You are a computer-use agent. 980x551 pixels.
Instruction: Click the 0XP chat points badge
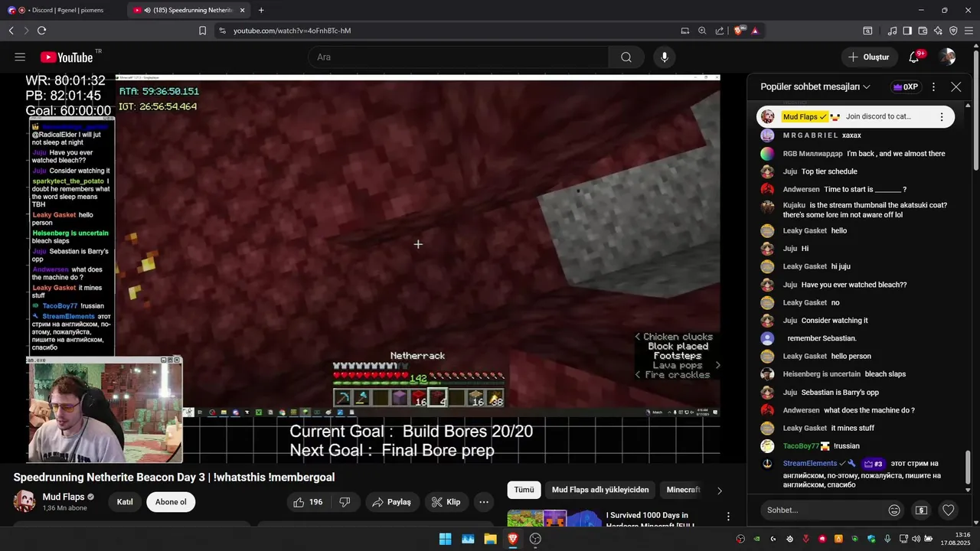(x=905, y=87)
